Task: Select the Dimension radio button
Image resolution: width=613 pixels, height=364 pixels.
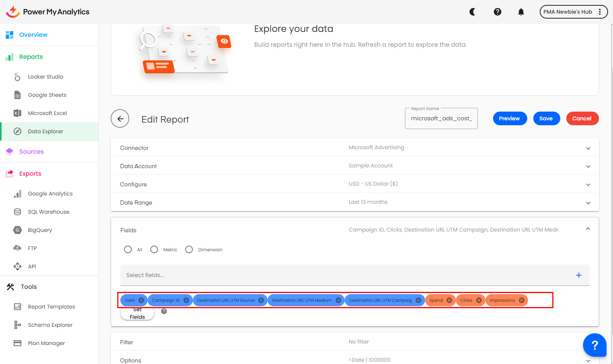Action: (x=189, y=249)
